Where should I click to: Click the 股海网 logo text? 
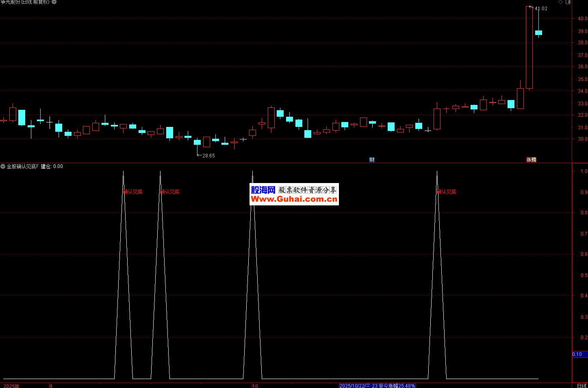coord(263,190)
